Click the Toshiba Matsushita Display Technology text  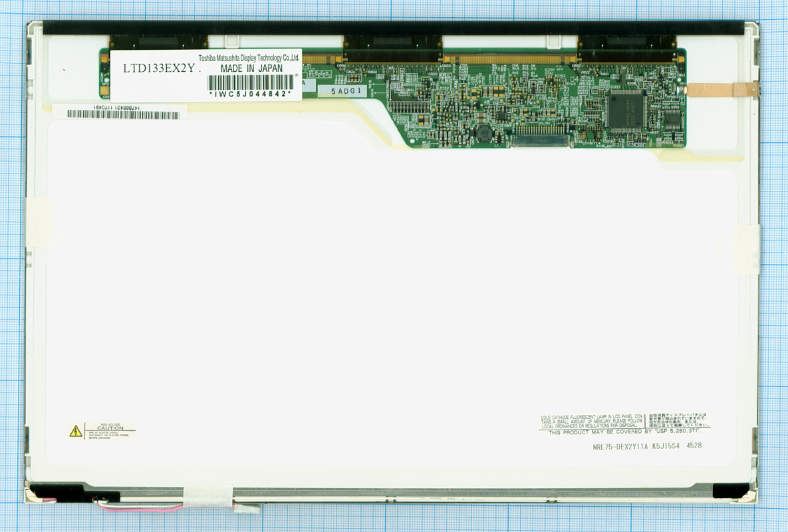coord(249,58)
